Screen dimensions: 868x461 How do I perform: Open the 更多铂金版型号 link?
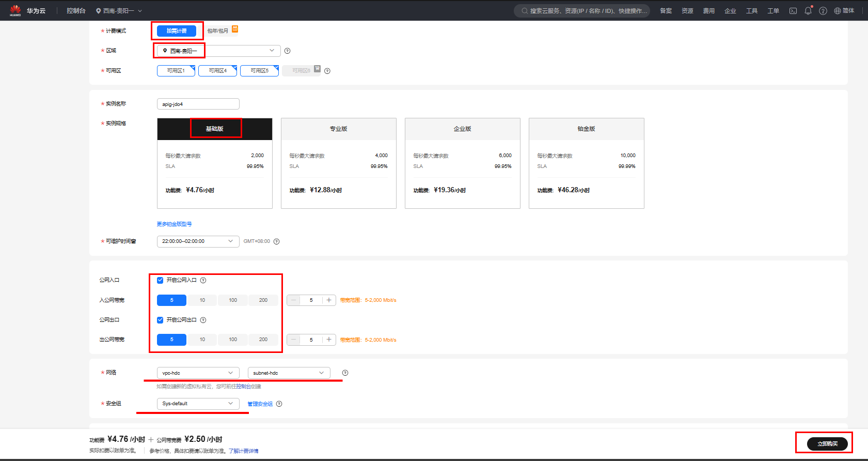click(174, 224)
